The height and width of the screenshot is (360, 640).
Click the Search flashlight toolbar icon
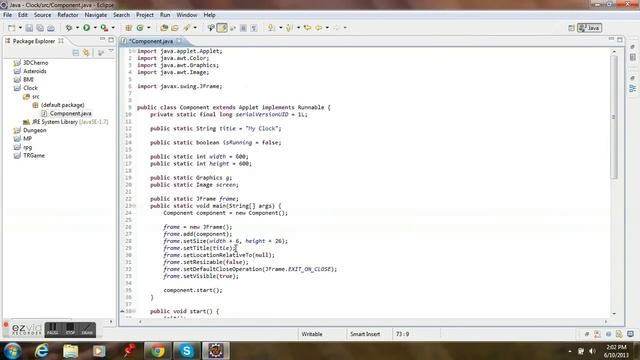click(187, 28)
